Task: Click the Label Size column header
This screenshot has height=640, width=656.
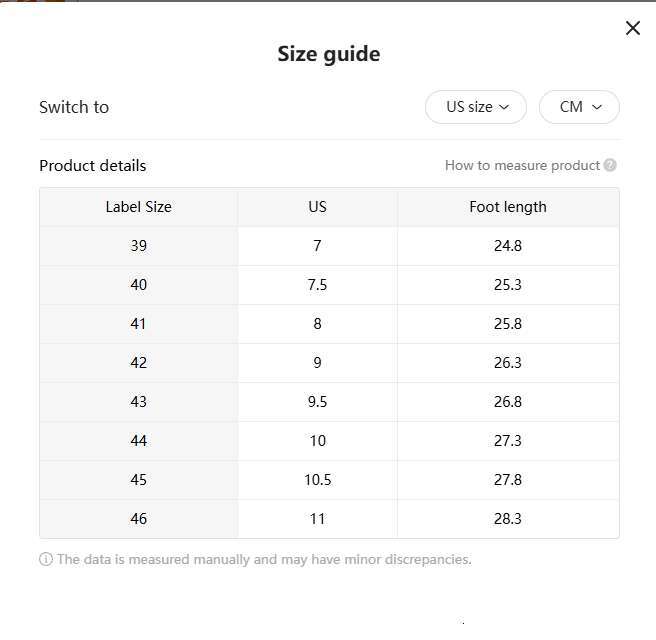Action: [138, 207]
